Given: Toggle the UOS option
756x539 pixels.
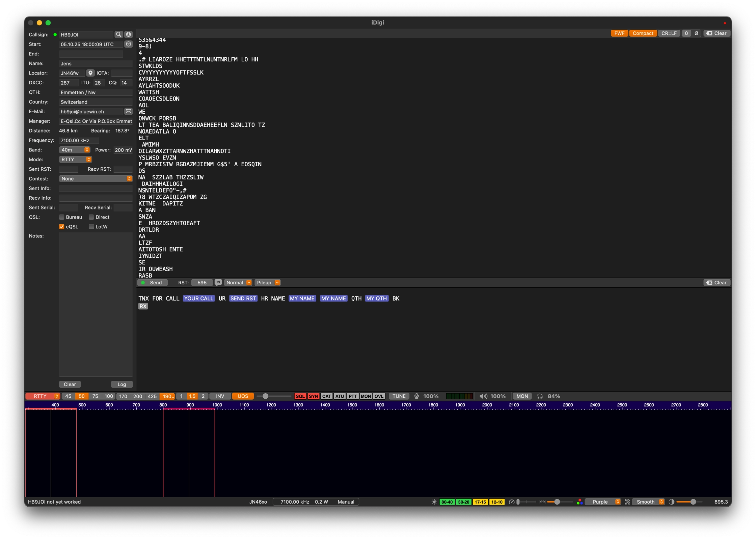Looking at the screenshot, I should pyautogui.click(x=243, y=396).
